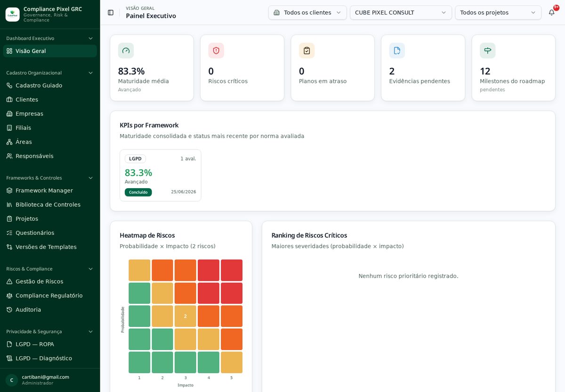Click the Concluído status badge

coord(138,192)
